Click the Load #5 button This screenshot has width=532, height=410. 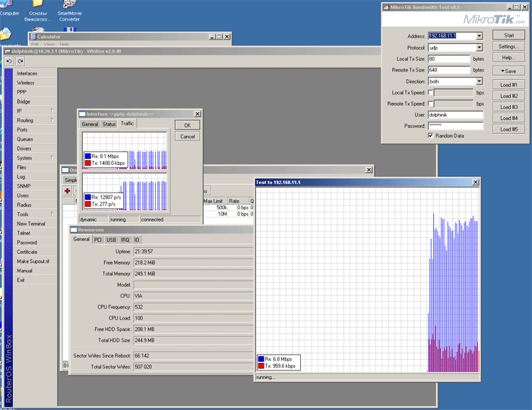click(x=508, y=129)
